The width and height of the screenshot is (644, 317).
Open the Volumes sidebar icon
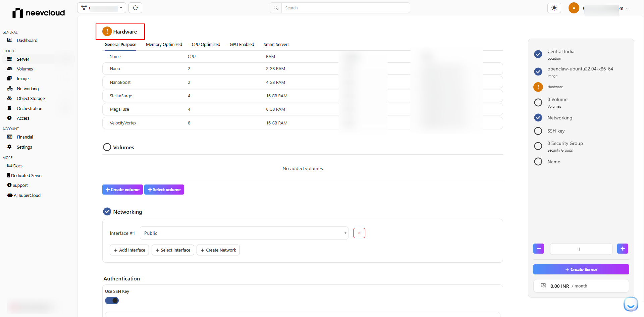tap(10, 69)
